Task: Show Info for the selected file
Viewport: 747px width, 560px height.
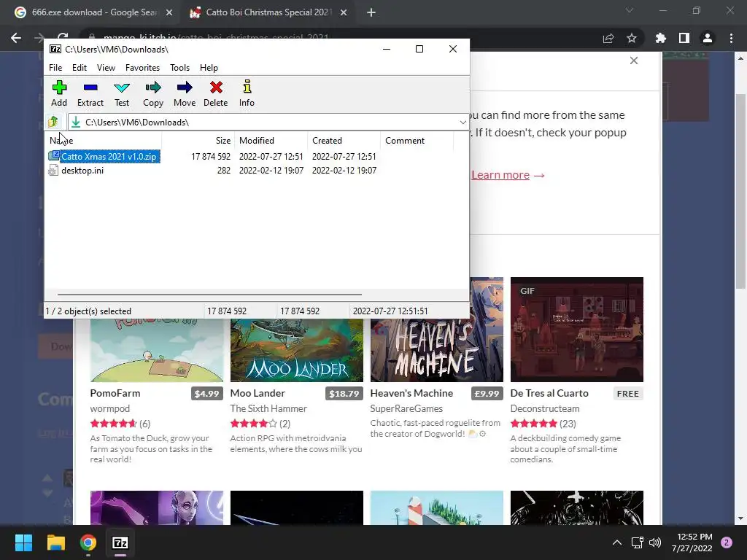Action: (x=247, y=94)
